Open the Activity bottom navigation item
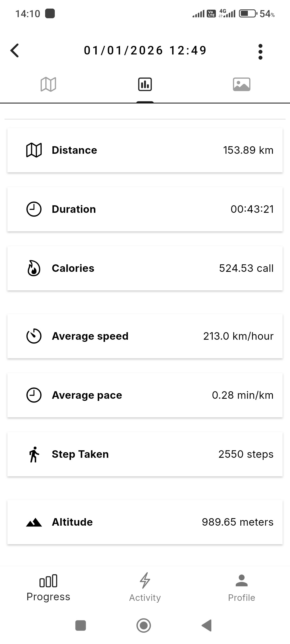Screen dimensions: 290x644 145,588
